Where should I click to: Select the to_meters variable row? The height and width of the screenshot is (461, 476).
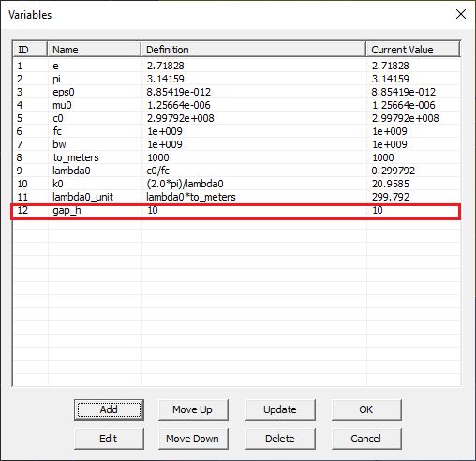tap(236, 157)
